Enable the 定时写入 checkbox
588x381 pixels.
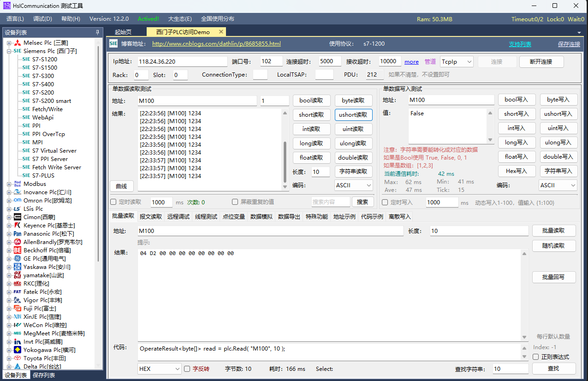(x=385, y=202)
